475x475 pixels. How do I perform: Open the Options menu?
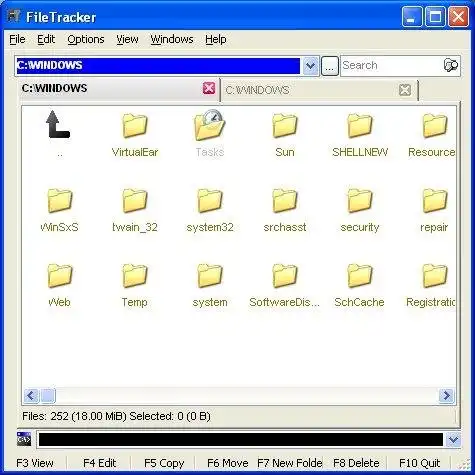click(86, 39)
